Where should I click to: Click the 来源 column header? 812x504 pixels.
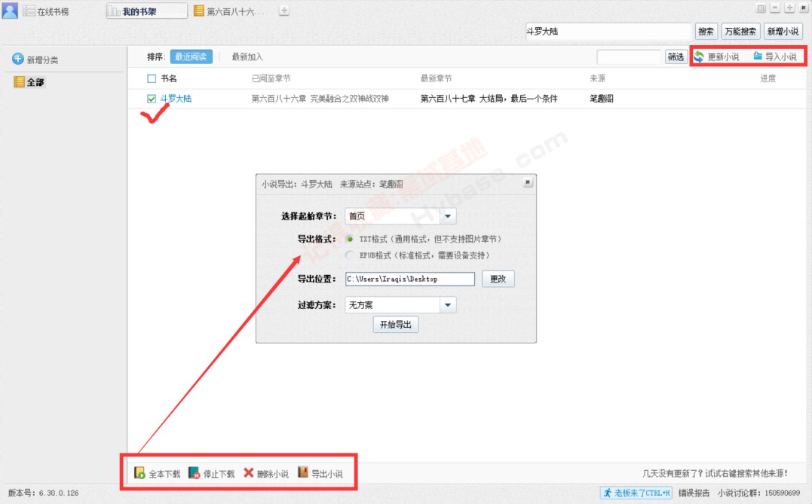coord(597,78)
